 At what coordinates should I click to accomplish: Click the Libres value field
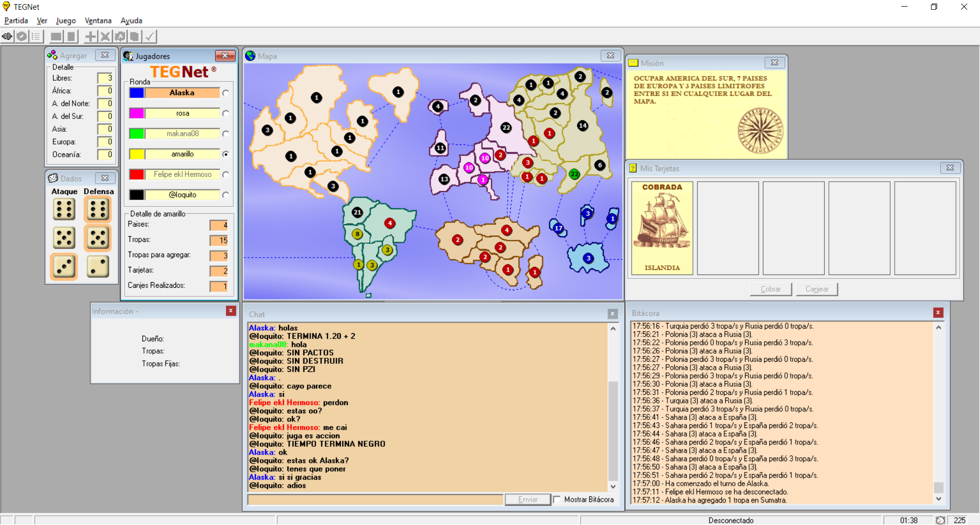click(x=105, y=78)
